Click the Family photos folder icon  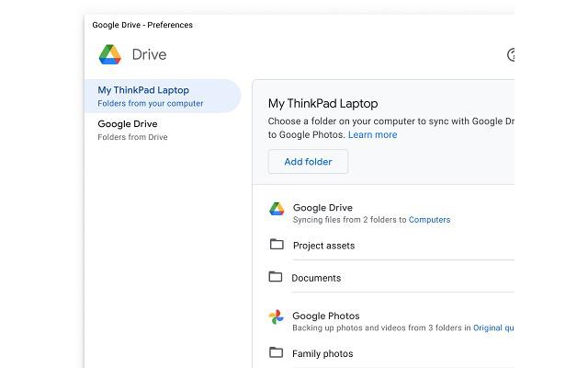tap(277, 352)
